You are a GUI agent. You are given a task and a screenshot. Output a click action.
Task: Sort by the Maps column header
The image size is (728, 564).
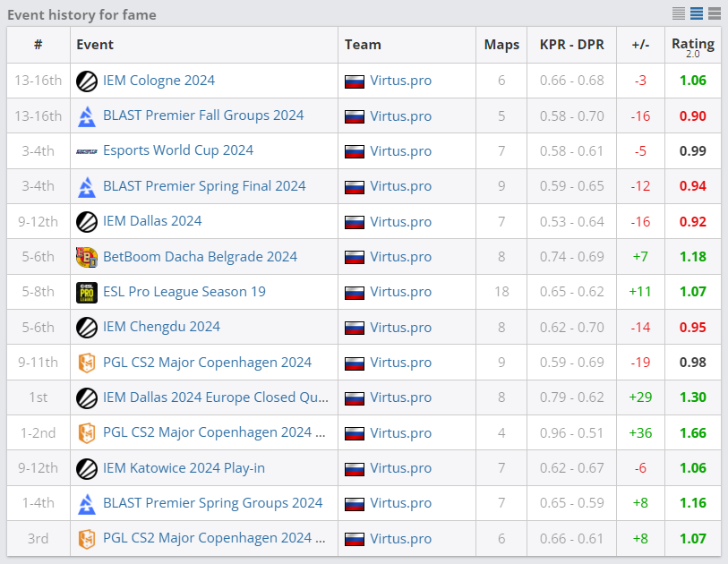(x=501, y=45)
